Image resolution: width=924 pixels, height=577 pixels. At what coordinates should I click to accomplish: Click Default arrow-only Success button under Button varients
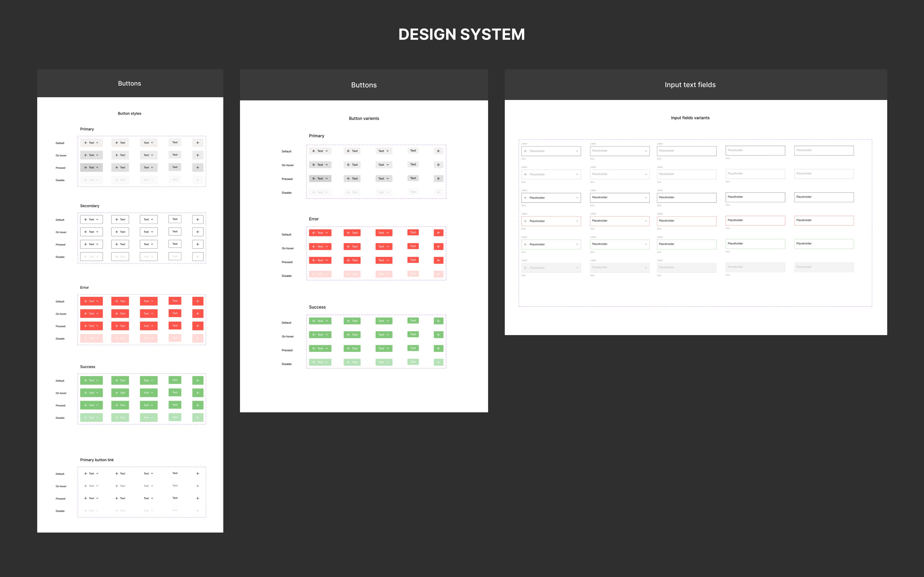coord(438,321)
